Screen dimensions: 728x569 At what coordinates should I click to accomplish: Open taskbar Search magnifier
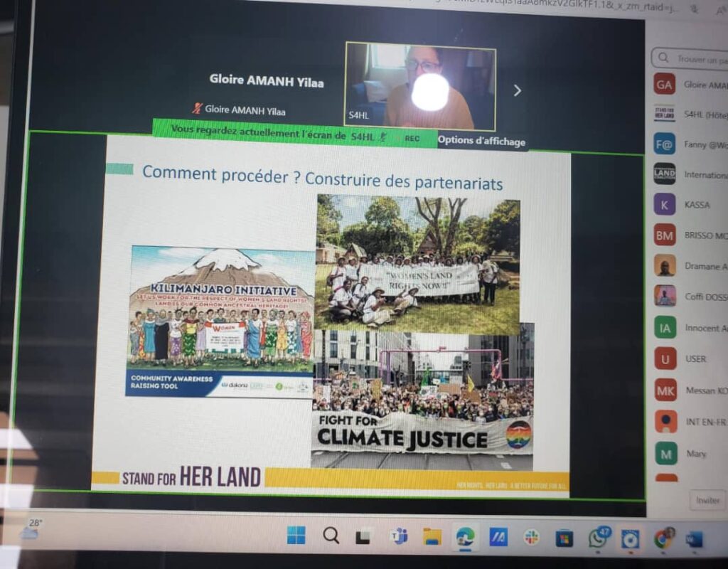(331, 536)
